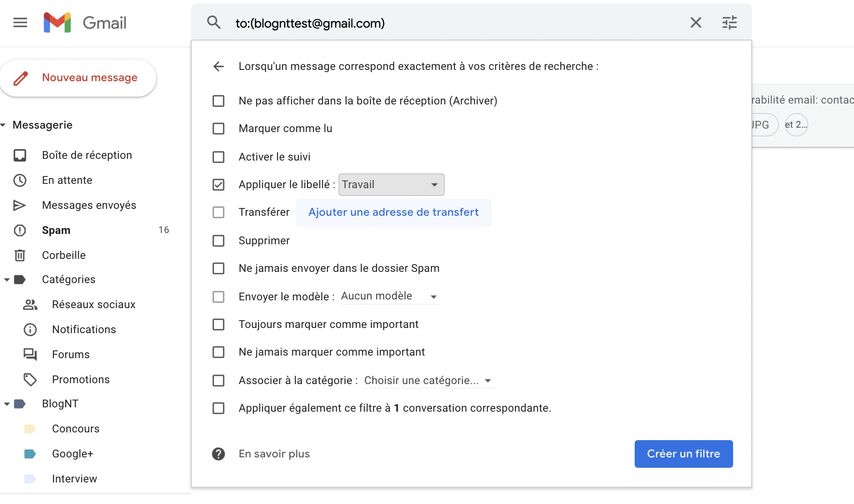Select Messages envoyés in sidebar

pos(89,205)
